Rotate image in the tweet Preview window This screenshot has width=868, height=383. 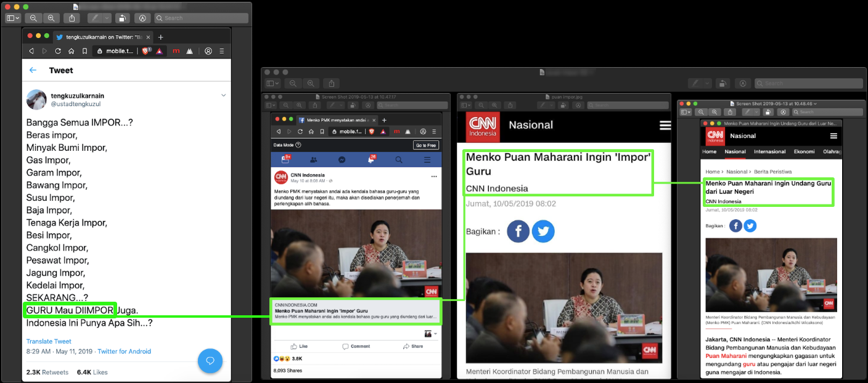pos(123,18)
